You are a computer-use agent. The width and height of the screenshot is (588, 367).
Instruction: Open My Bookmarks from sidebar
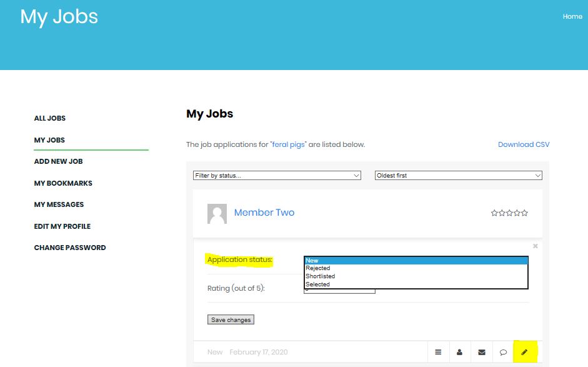tap(63, 183)
